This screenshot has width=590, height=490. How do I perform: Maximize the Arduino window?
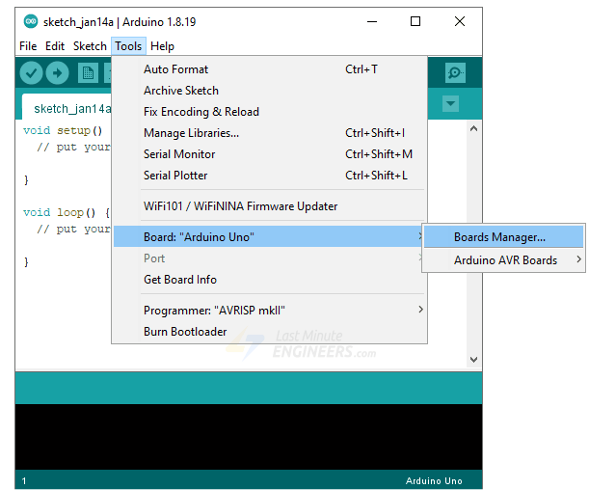pos(415,21)
